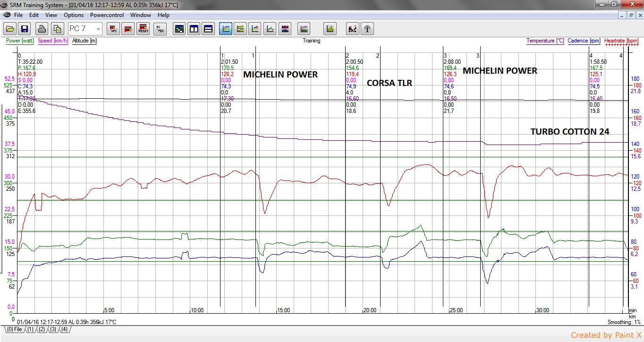This screenshot has height=342, width=644.
Task: Open the Options menu
Action: pos(74,15)
